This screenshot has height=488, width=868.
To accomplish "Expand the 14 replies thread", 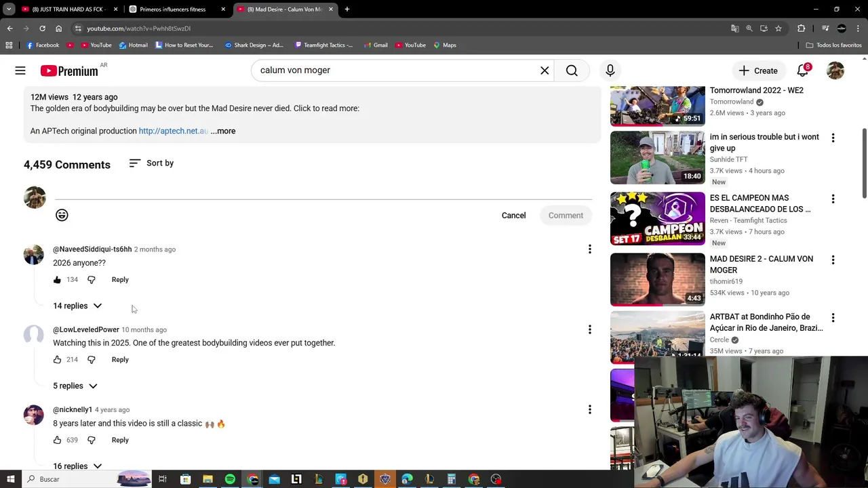I will [x=77, y=306].
